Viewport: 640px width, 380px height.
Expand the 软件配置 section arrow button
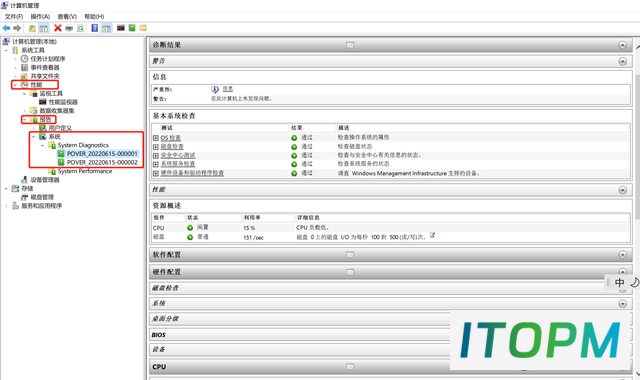click(622, 255)
